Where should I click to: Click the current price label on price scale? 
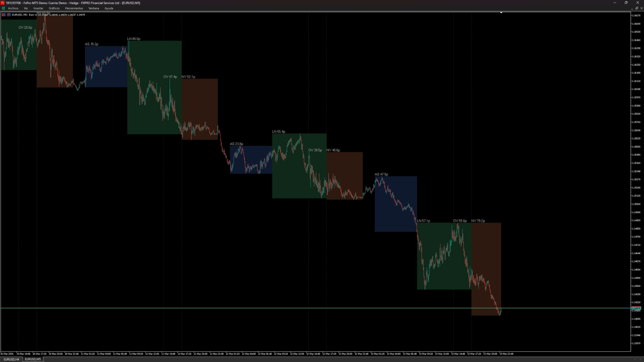pyautogui.click(x=636, y=308)
